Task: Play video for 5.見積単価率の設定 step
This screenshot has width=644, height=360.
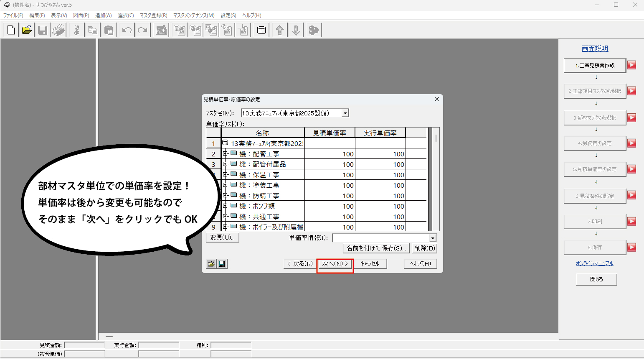Action: pyautogui.click(x=631, y=169)
